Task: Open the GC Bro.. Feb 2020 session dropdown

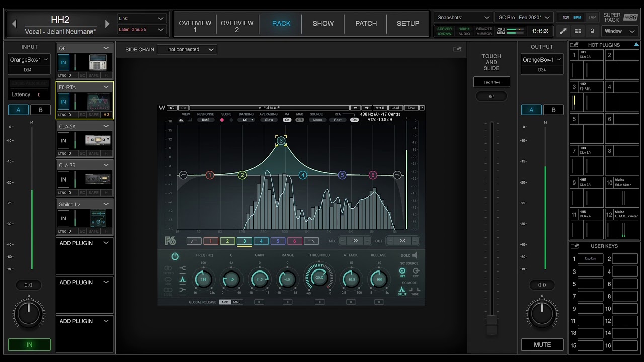Action: [524, 17]
